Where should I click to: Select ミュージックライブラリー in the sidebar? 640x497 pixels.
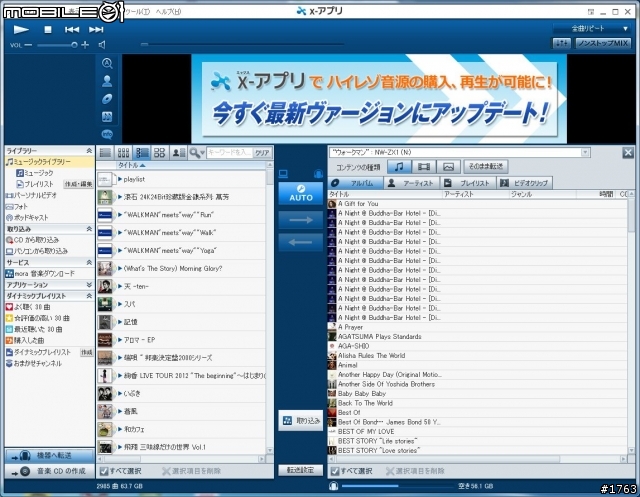[49, 162]
